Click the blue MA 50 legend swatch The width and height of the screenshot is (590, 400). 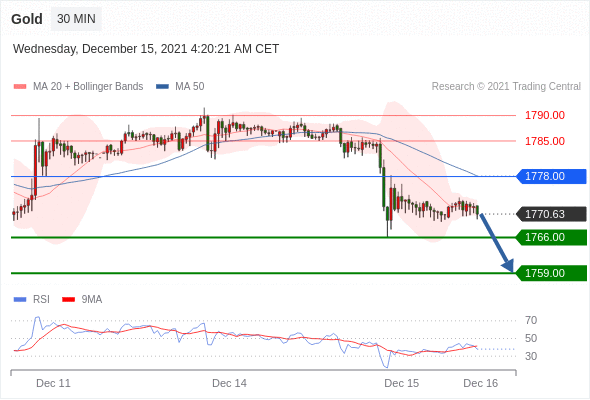pyautogui.click(x=162, y=87)
